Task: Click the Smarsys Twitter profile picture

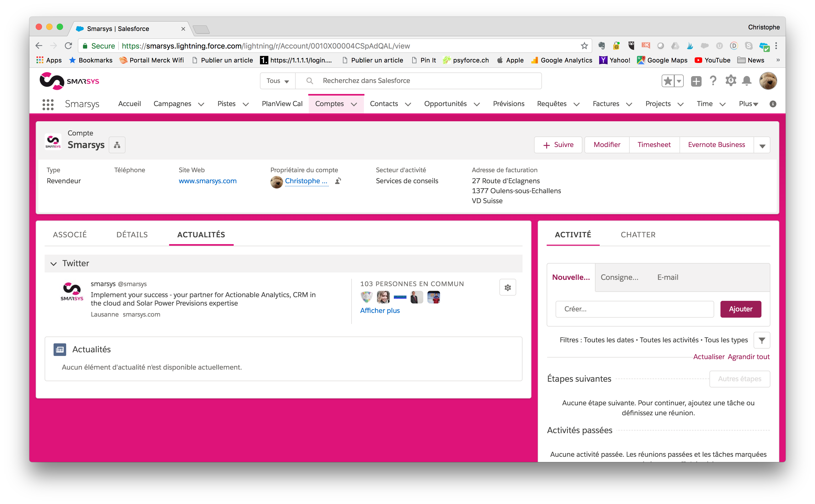Action: click(72, 292)
